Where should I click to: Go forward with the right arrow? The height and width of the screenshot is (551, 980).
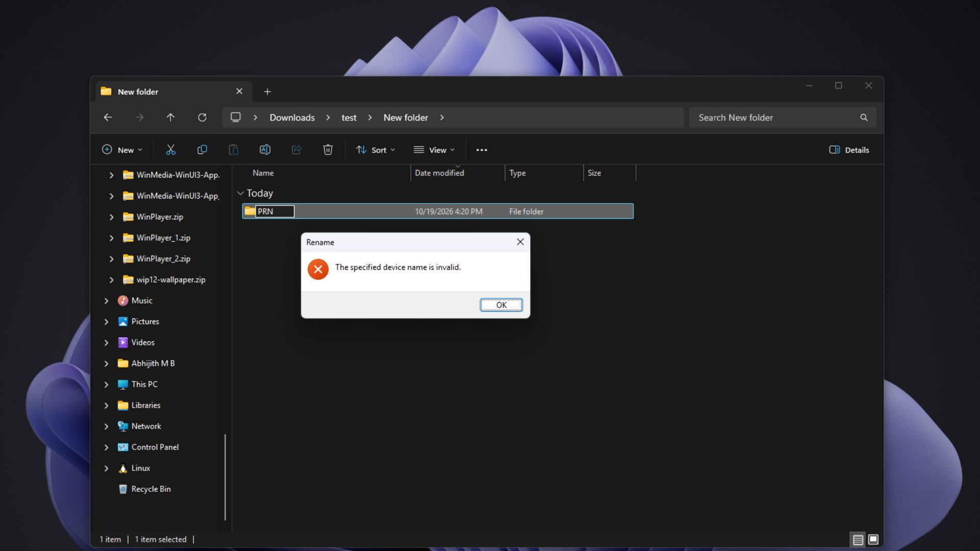pos(139,117)
